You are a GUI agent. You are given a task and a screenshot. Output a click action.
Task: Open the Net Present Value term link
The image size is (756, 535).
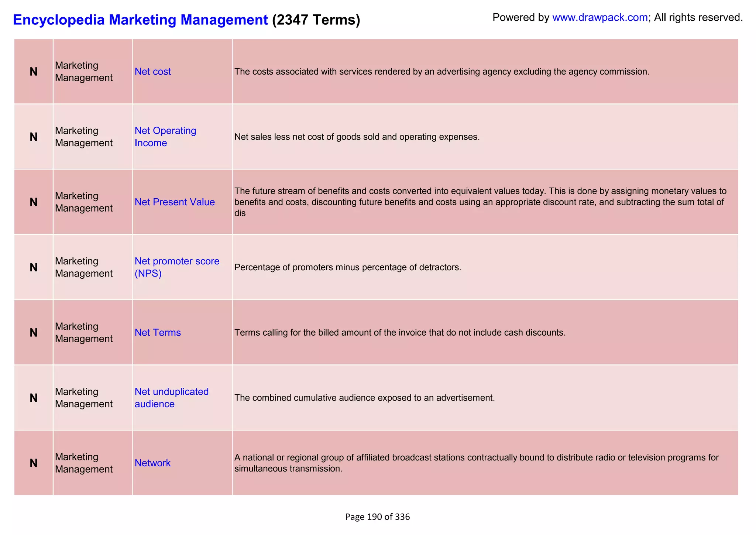tap(175, 202)
